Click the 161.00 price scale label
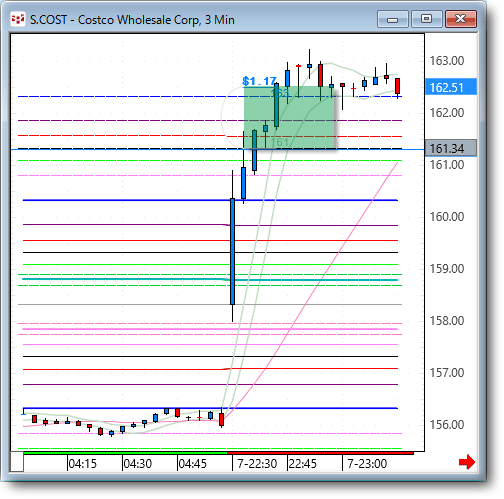 coord(447,165)
